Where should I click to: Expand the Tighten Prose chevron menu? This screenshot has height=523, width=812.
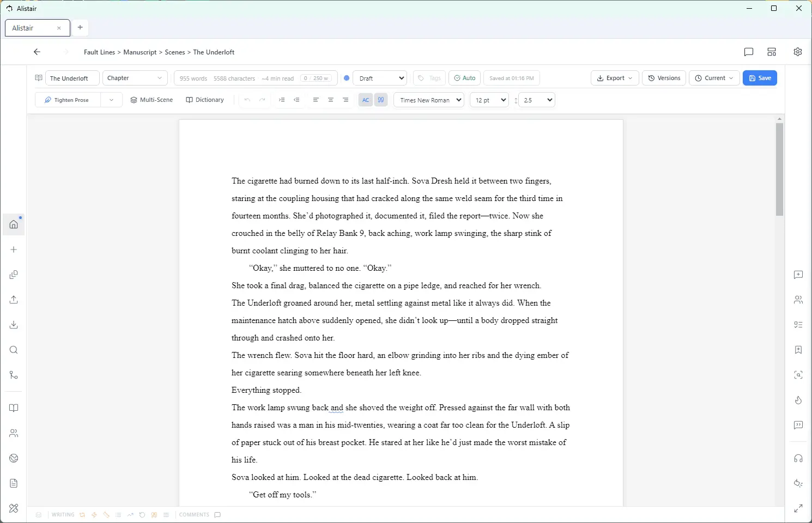tap(111, 100)
